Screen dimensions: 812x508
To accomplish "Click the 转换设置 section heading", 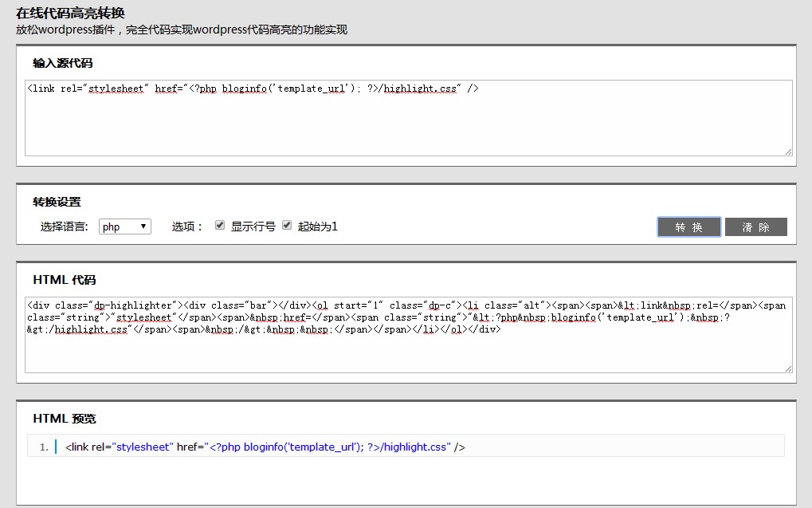I will pos(57,202).
